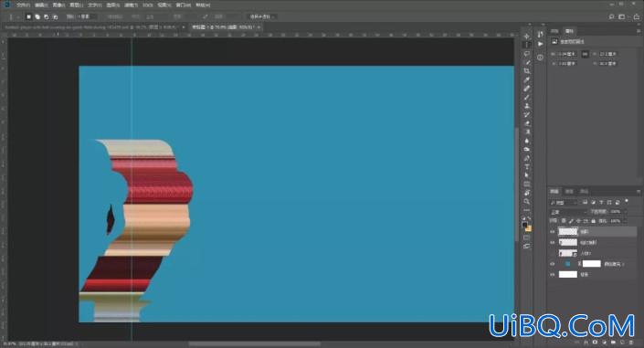This screenshot has height=348, width=644.
Task: Open the Layer menu
Action: click(x=77, y=5)
